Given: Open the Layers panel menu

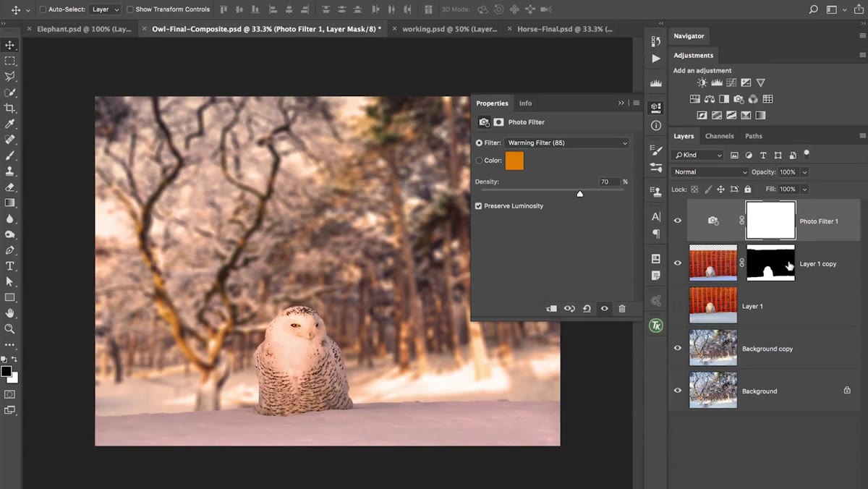Looking at the screenshot, I should [x=862, y=136].
